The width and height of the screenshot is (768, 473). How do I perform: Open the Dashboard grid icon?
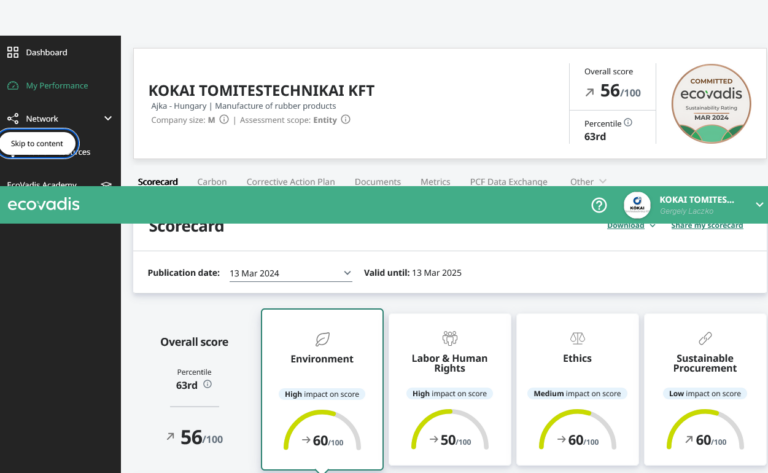coord(13,52)
